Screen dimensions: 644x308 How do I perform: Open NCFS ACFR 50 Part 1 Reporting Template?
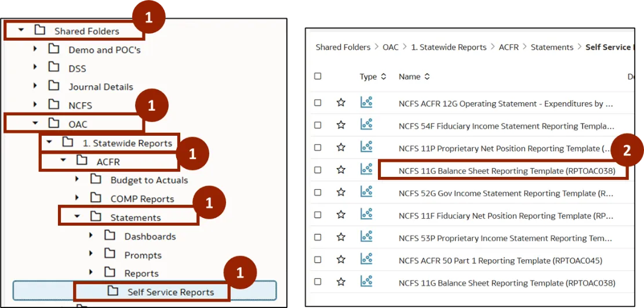point(500,260)
